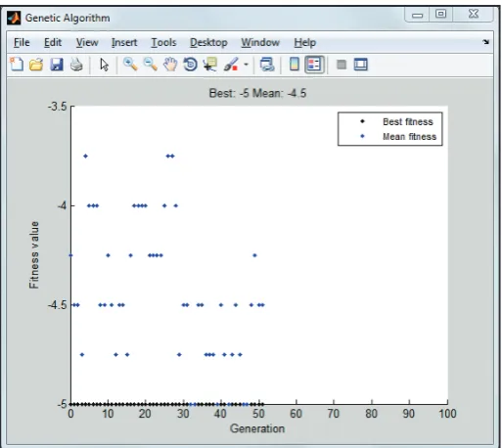The height and width of the screenshot is (448, 502).
Task: Open the Edit menu
Action: (53, 42)
